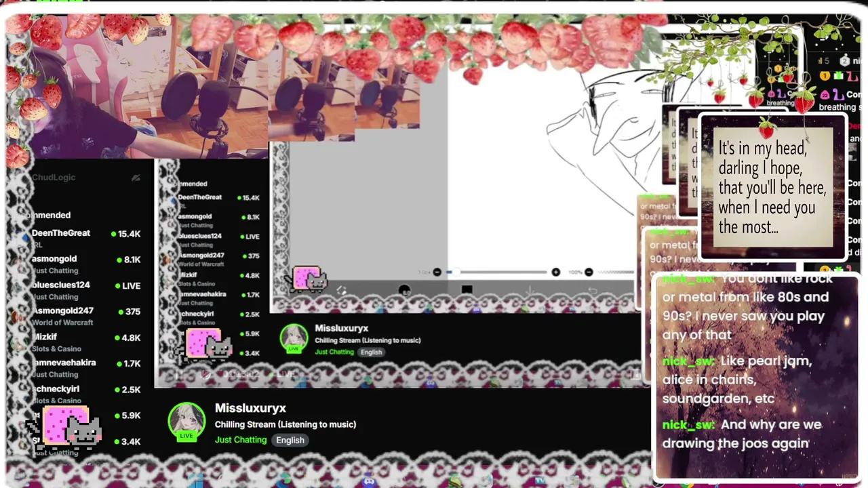868x488 pixels.
Task: Click the download arrow icon in the drawing toolbar
Action: 530,291
